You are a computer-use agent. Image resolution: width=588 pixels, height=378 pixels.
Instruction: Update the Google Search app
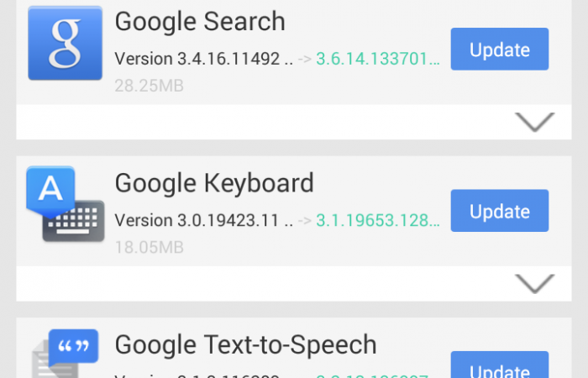[499, 50]
